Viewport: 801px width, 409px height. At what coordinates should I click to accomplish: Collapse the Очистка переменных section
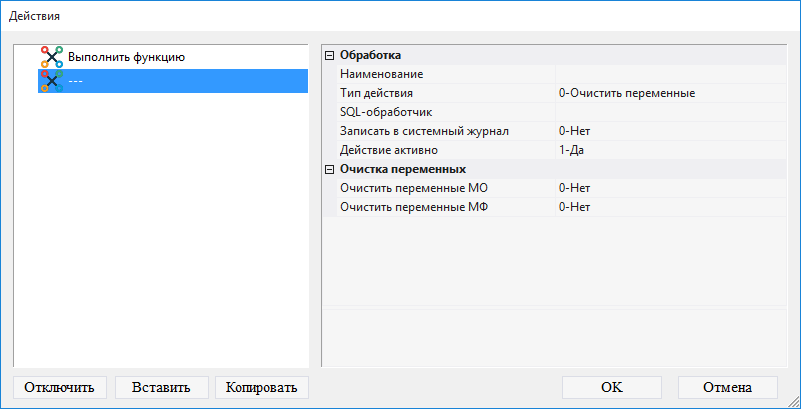[330, 169]
